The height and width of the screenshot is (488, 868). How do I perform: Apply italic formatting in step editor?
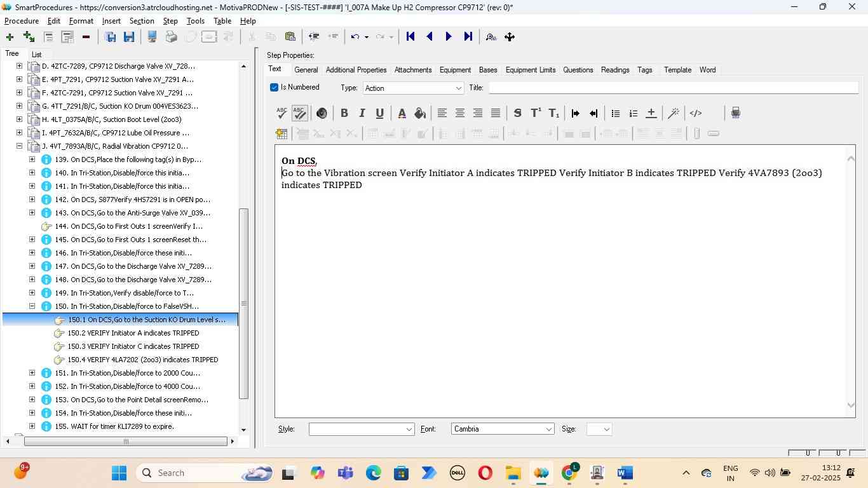[x=362, y=113]
